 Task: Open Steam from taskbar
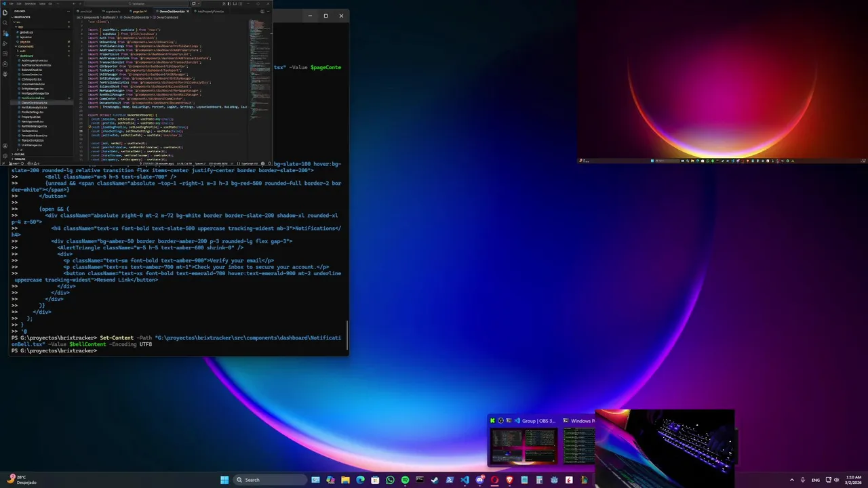[x=435, y=480]
